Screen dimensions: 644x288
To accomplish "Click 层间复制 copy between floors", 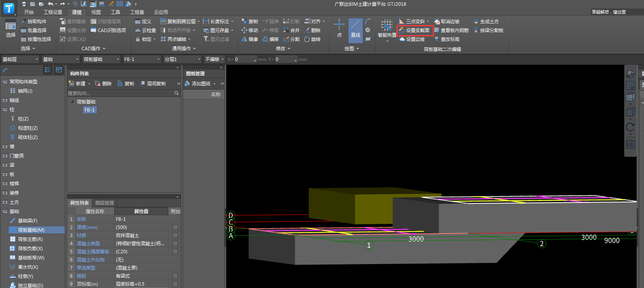I will [153, 84].
